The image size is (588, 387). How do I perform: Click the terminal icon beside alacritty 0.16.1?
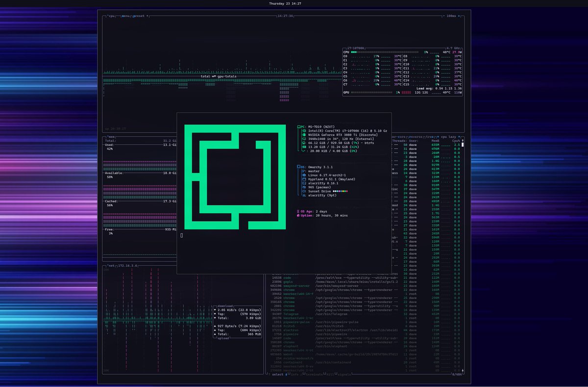coord(304,183)
